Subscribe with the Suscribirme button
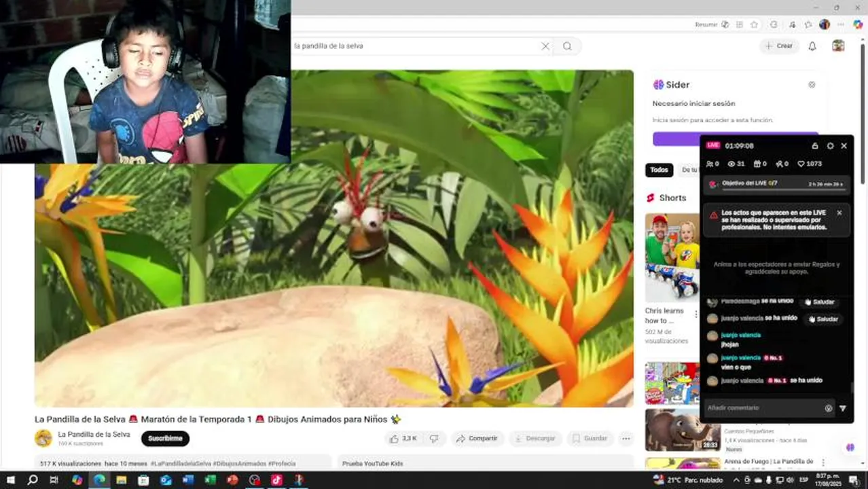The width and height of the screenshot is (868, 489). [165, 439]
